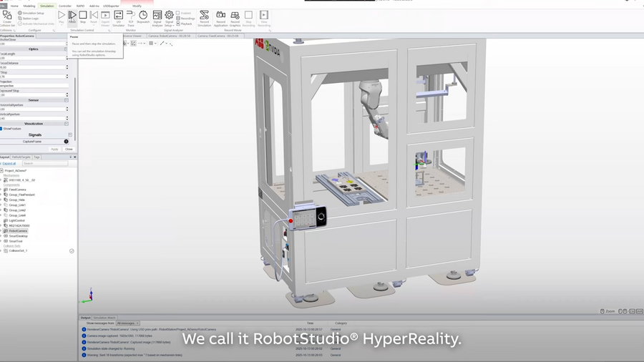Switch to the Simulation Watch tab
This screenshot has width=644, height=362.
pyautogui.click(x=104, y=318)
